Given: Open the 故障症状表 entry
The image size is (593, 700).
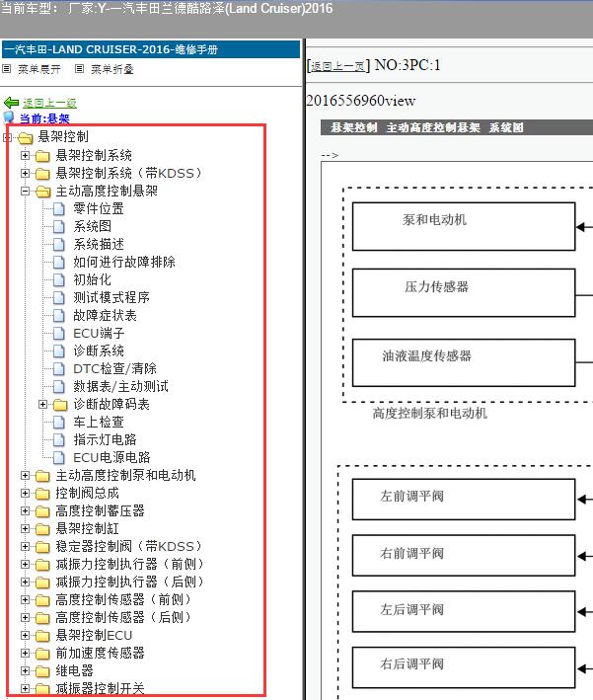Looking at the screenshot, I should tap(105, 316).
